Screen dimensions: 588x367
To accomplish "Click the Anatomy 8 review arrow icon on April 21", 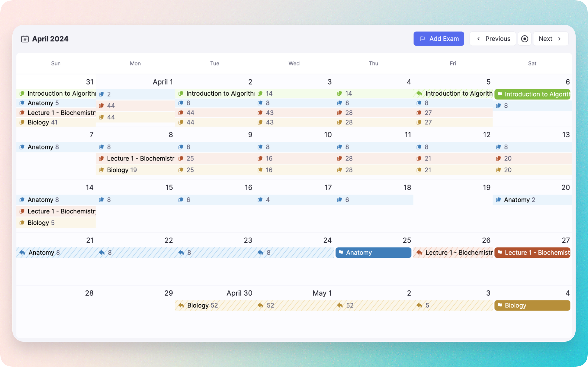I will pyautogui.click(x=22, y=252).
